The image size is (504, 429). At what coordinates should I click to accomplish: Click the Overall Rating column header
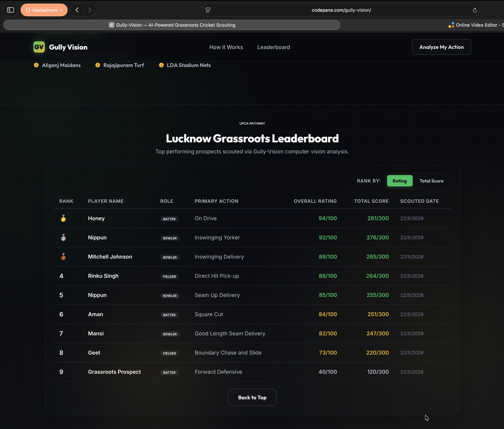point(315,201)
